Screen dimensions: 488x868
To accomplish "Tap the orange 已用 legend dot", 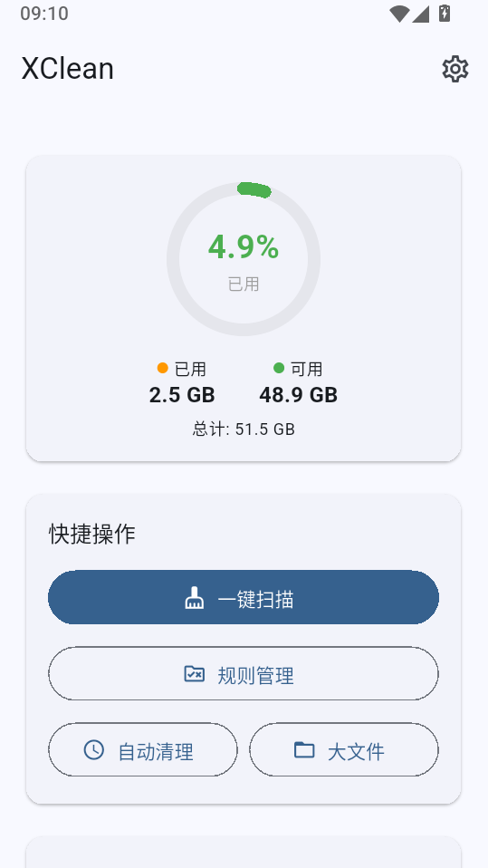I will tap(163, 368).
